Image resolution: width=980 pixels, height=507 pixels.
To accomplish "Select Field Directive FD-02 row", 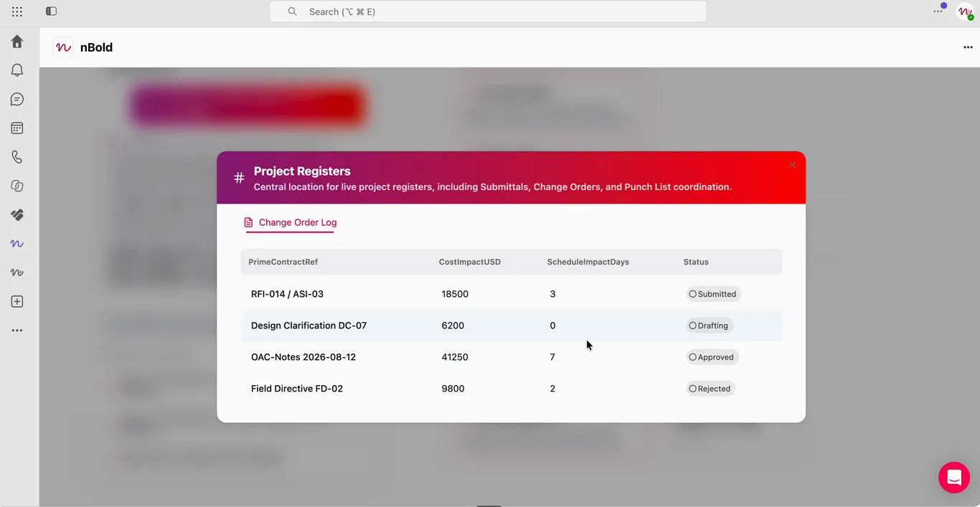I will click(511, 389).
